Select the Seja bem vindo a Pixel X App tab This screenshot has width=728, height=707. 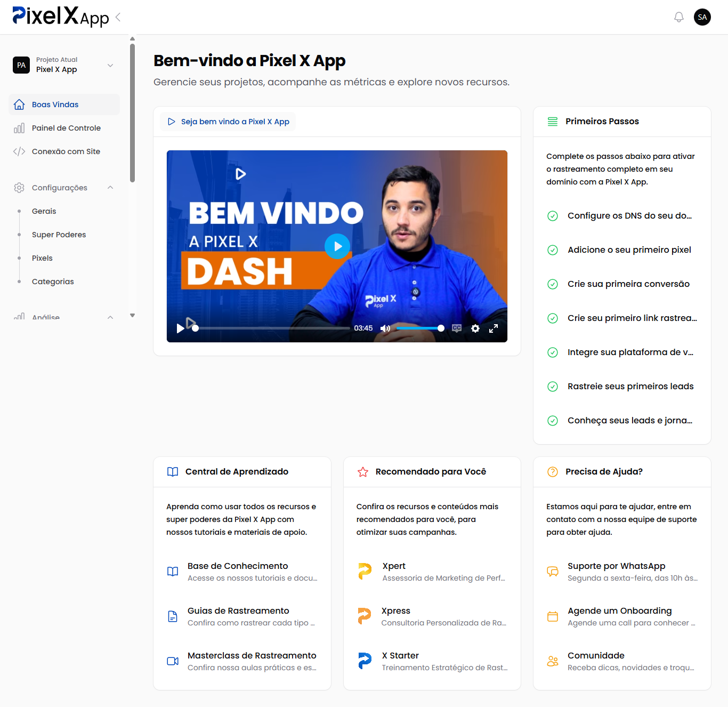228,122
